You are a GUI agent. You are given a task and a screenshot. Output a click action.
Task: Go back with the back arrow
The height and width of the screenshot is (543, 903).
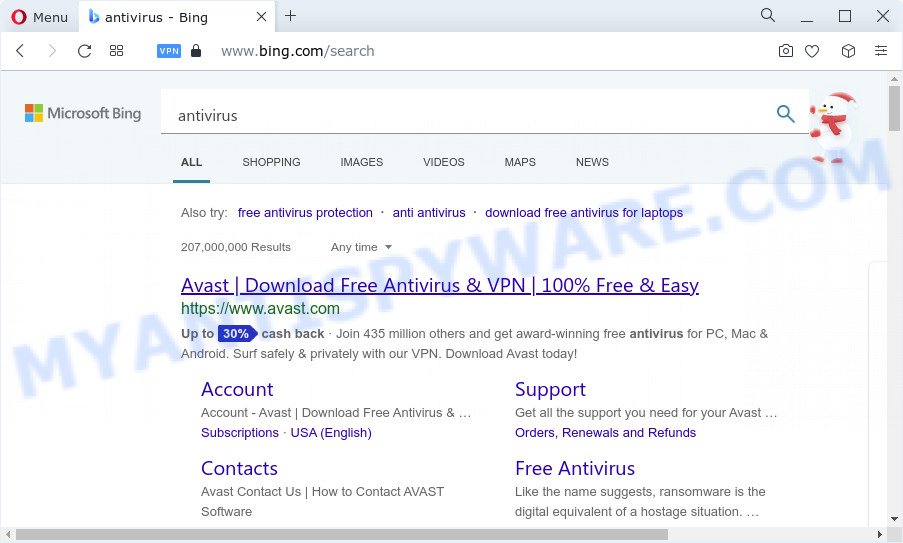pos(20,51)
